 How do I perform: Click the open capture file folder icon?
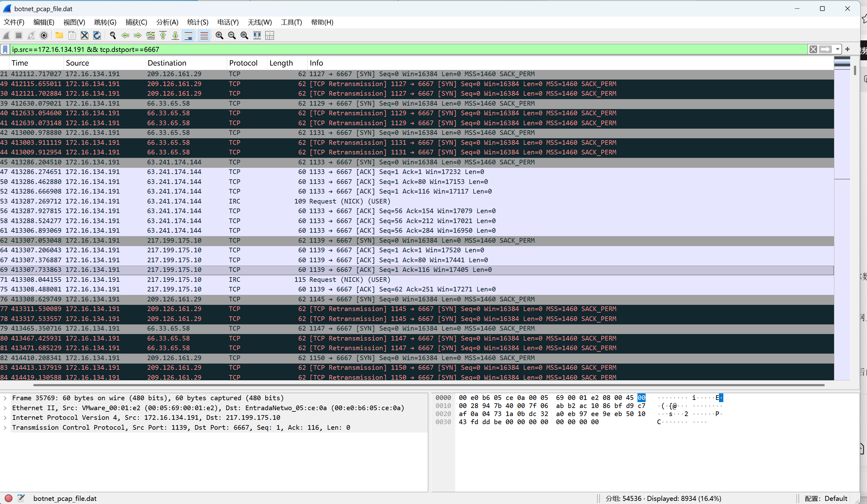click(x=59, y=35)
